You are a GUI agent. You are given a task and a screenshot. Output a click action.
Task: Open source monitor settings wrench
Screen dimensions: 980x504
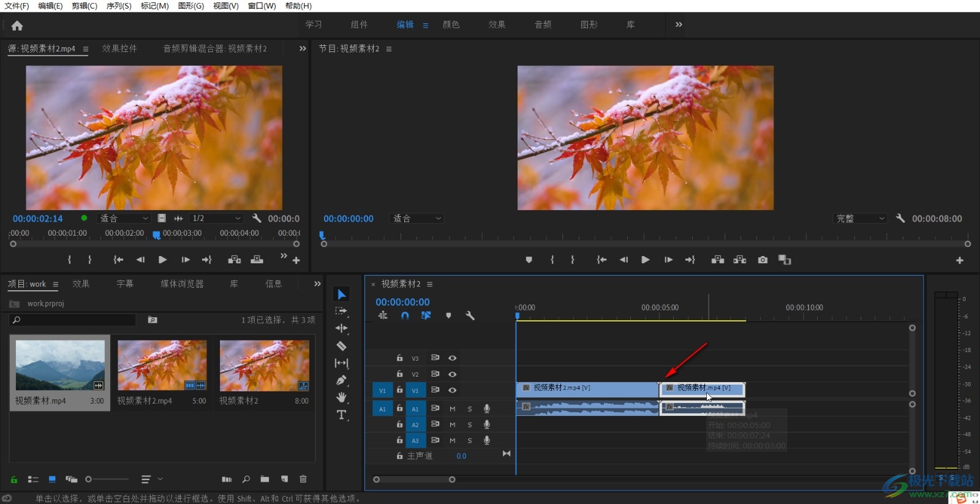point(257,218)
